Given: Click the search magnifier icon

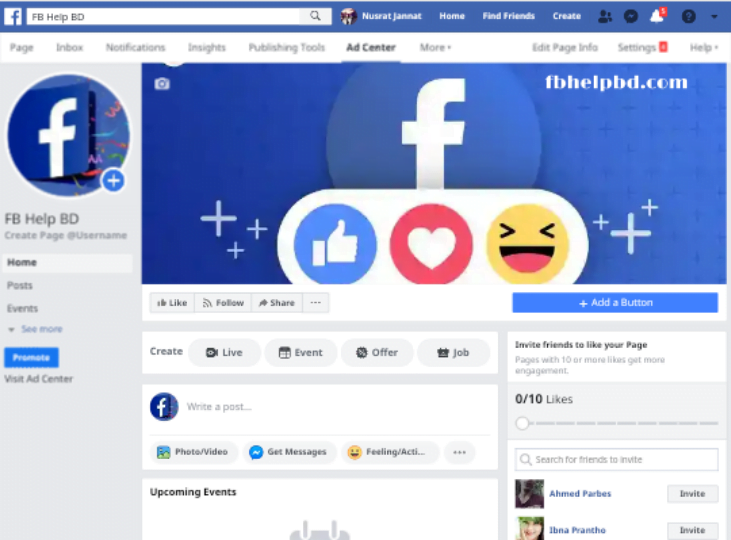Looking at the screenshot, I should 315,16.
